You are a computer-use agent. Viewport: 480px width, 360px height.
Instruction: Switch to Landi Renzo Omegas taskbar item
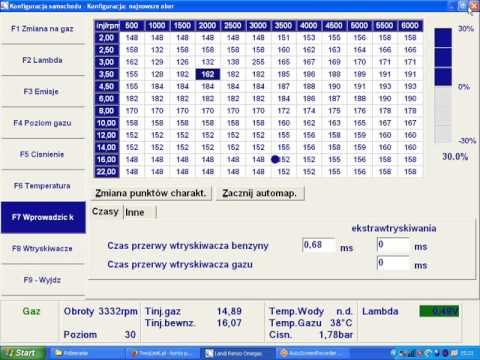click(237, 353)
